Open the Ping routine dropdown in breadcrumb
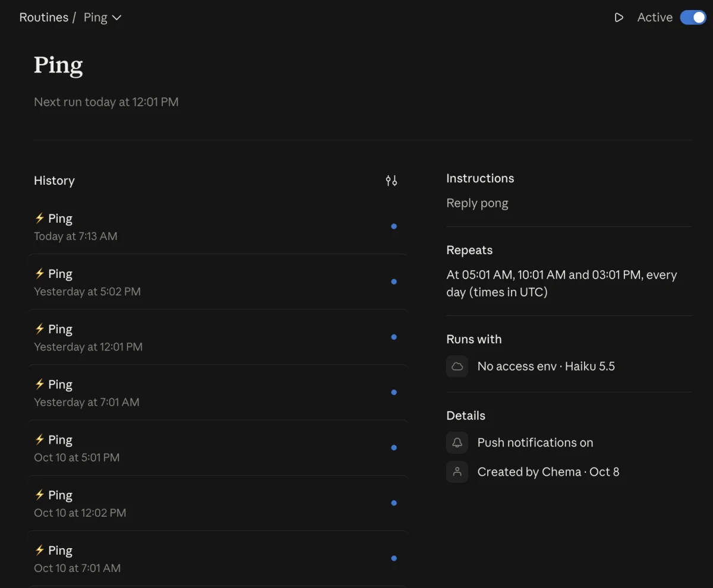The image size is (713, 588). pos(102,18)
